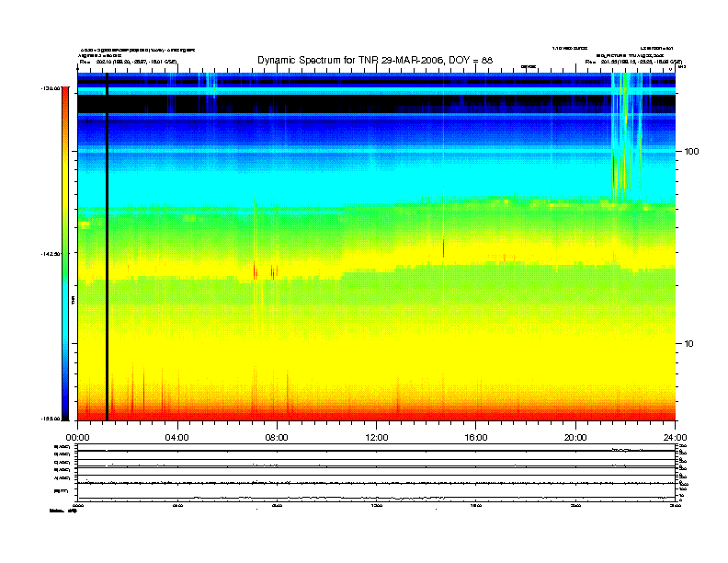Click the '12:00' time axis label
728x563 pixels.
click(377, 438)
